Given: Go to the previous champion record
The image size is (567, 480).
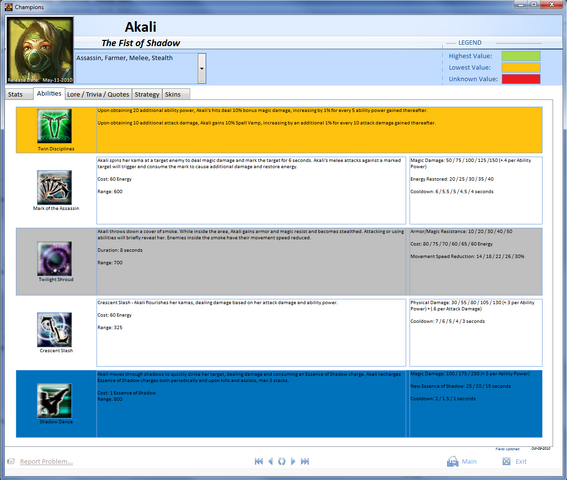Looking at the screenshot, I should click(270, 461).
